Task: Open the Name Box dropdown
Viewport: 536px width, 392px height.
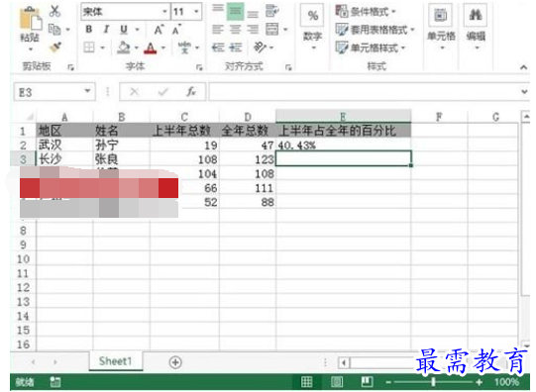Action: click(87, 91)
